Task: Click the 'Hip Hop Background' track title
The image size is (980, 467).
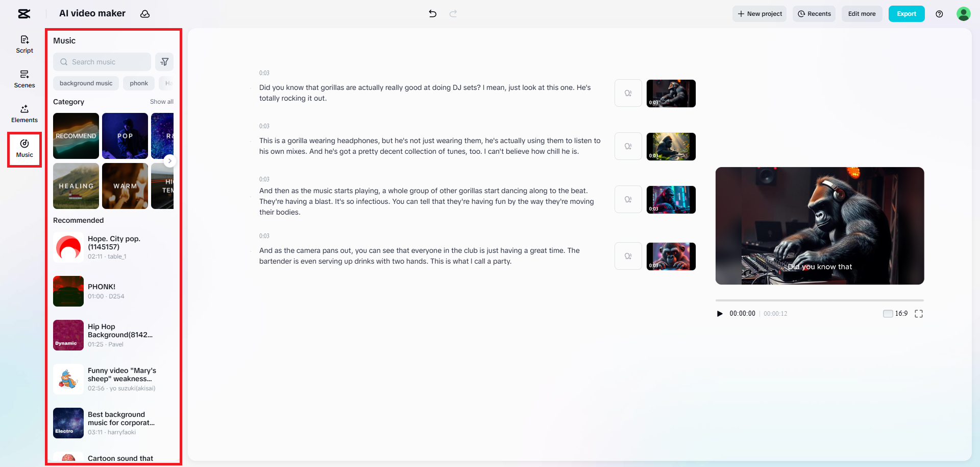Action: pos(120,331)
